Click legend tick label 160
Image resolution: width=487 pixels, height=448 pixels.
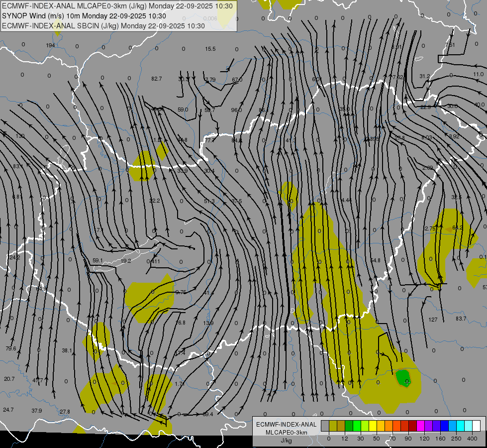(440, 439)
